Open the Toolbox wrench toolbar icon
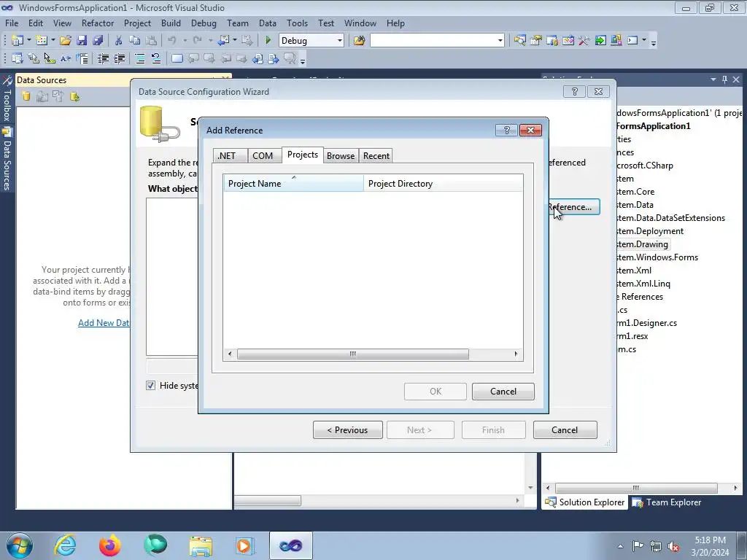747x560 pixels. point(584,41)
